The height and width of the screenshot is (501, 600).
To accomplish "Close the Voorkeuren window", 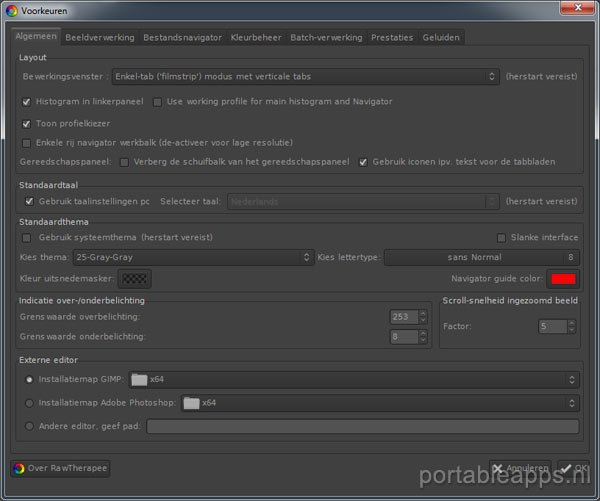I will [x=577, y=7].
